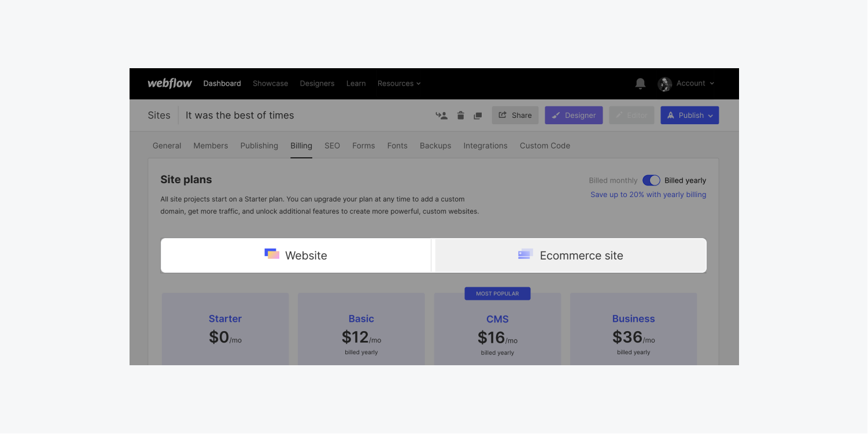Click the Share button
The height and width of the screenshot is (434, 868).
point(515,115)
